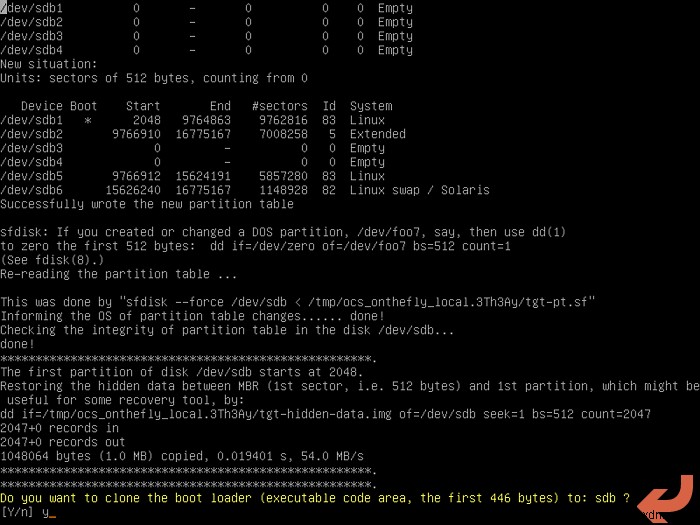Viewport: 700px width, 525px height.
Task: Click the "useful for some recovery tool, by:" line
Action: pos(125,400)
